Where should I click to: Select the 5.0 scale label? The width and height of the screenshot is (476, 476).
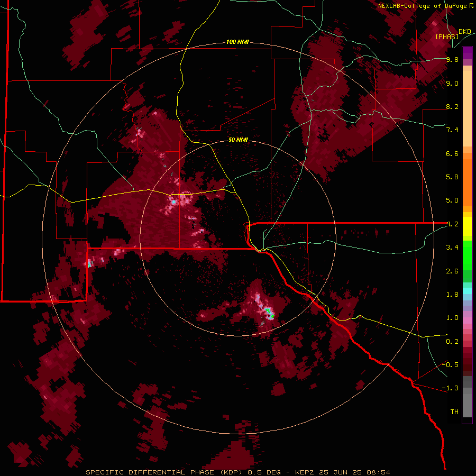coord(452,200)
